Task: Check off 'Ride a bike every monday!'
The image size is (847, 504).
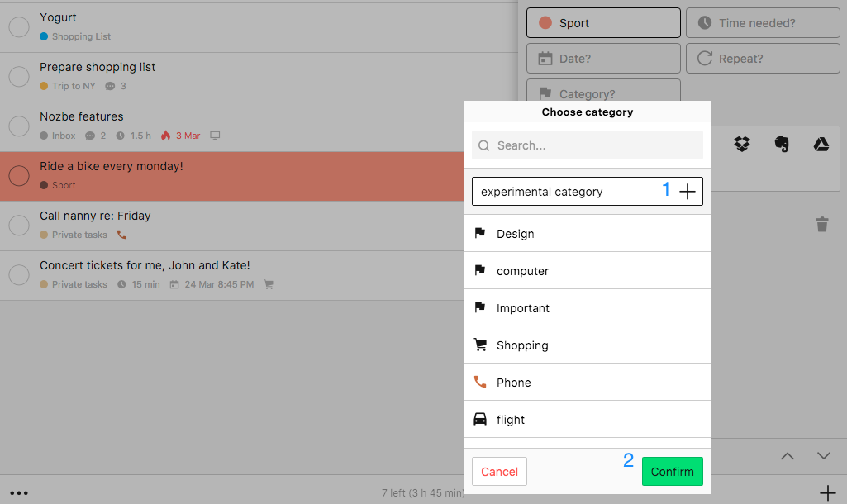Action: [19, 175]
